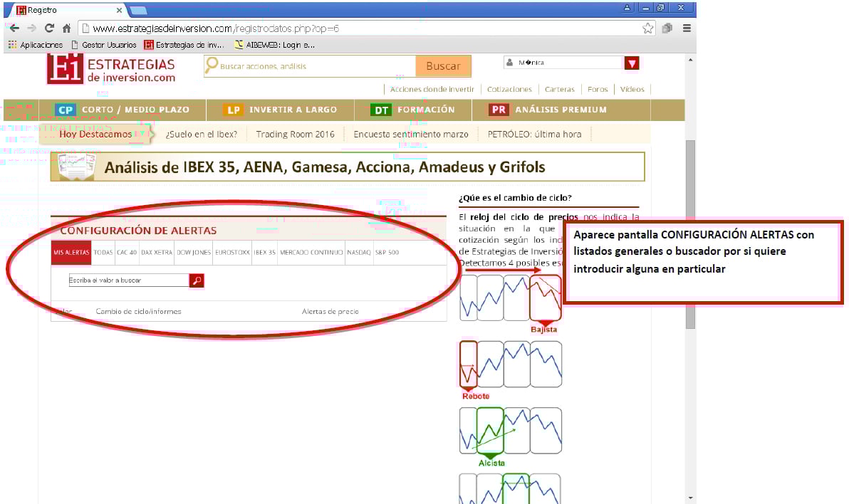Image resolution: width=849 pixels, height=504 pixels.
Task: Select the IBEX 35 tab
Action: point(265,253)
